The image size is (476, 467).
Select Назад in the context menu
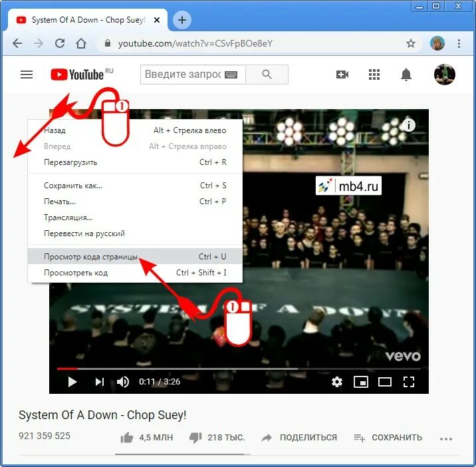pyautogui.click(x=135, y=130)
